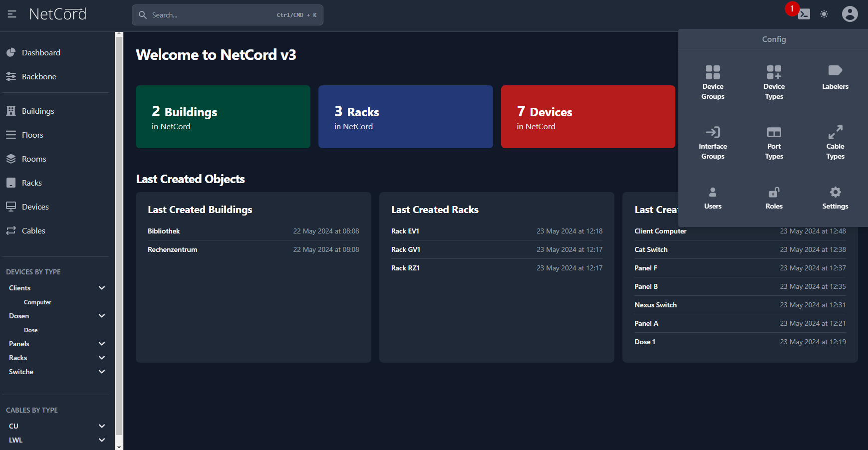Open the Bibliothek building link

(164, 231)
